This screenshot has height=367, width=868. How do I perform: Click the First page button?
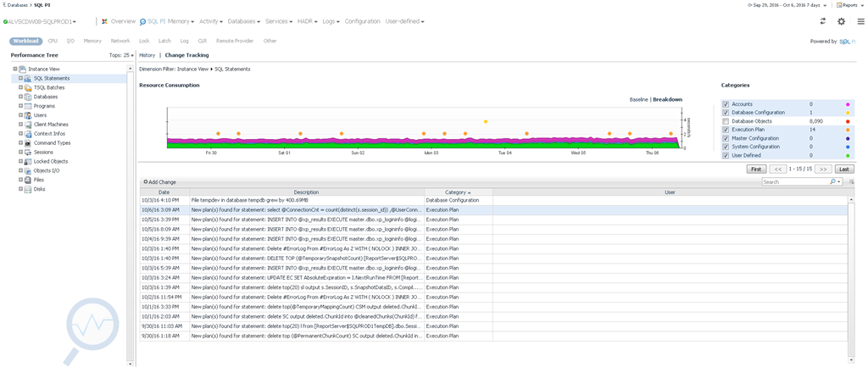point(756,170)
